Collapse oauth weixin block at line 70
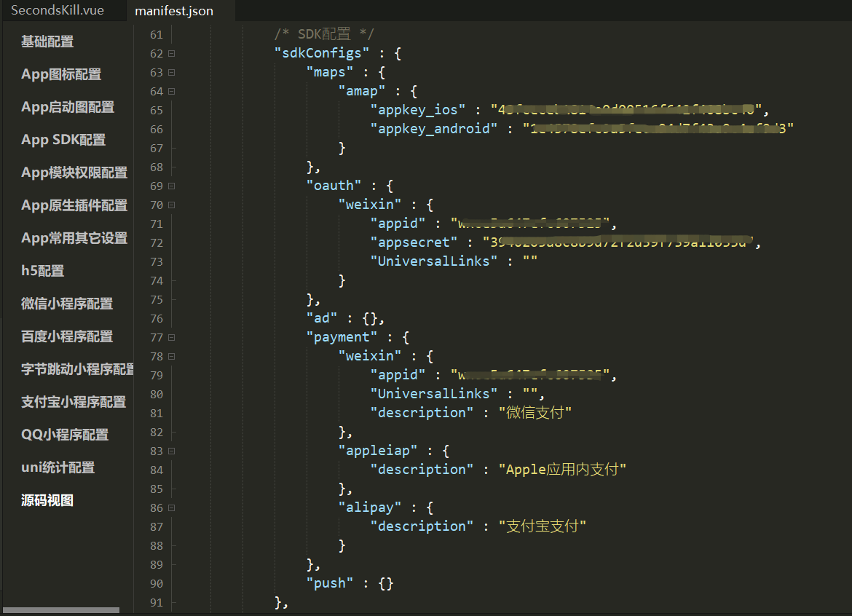The image size is (852, 616). coord(172,205)
